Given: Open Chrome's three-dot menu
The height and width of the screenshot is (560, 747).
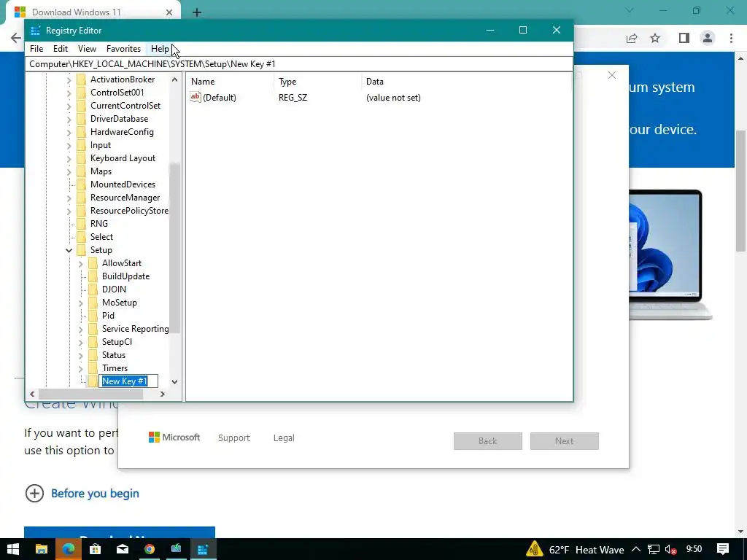Looking at the screenshot, I should pyautogui.click(x=731, y=38).
